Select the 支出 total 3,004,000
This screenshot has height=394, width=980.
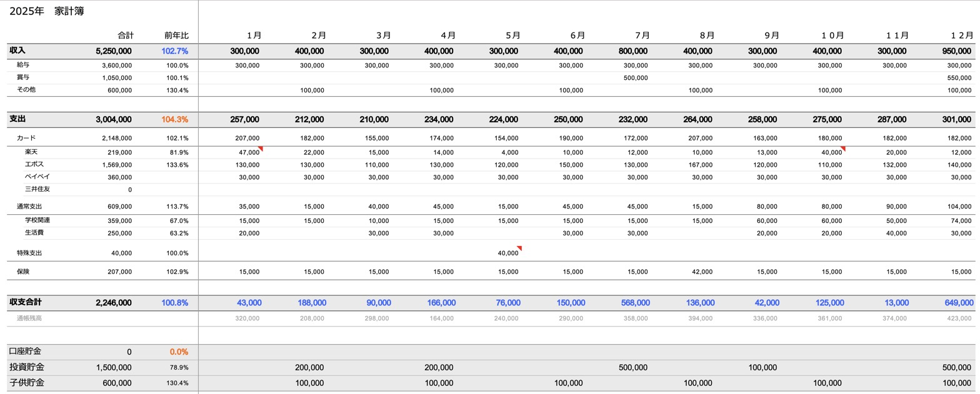pos(114,119)
